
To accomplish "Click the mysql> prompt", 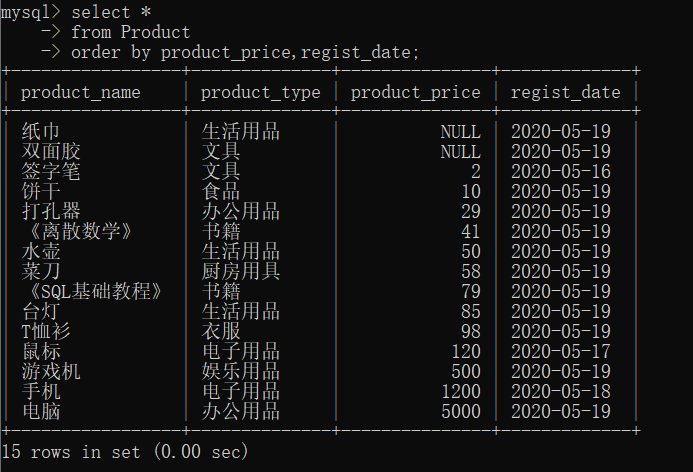I will (30, 12).
